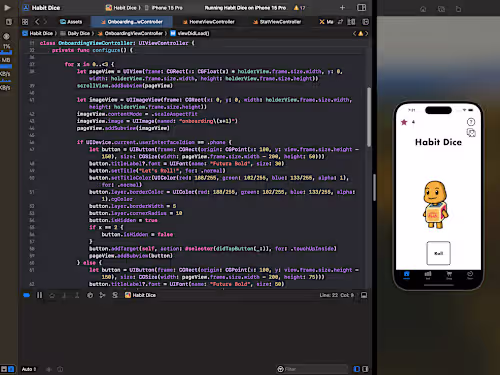Click the Environment Overrides icon

115,295
